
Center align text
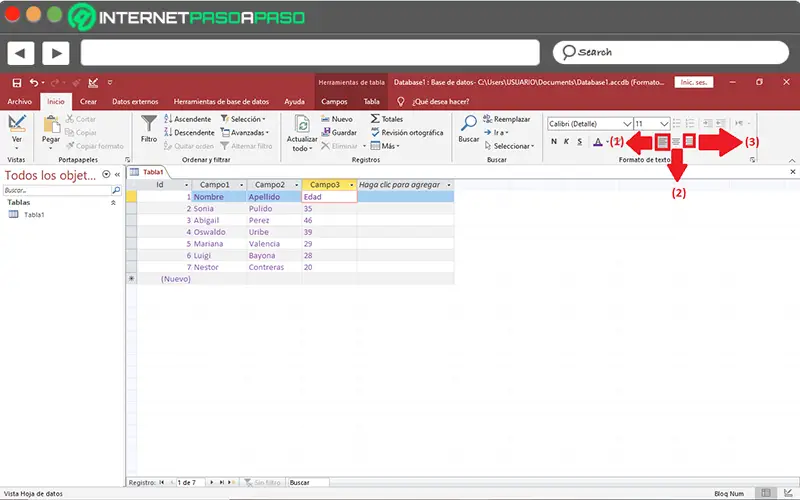[676, 142]
